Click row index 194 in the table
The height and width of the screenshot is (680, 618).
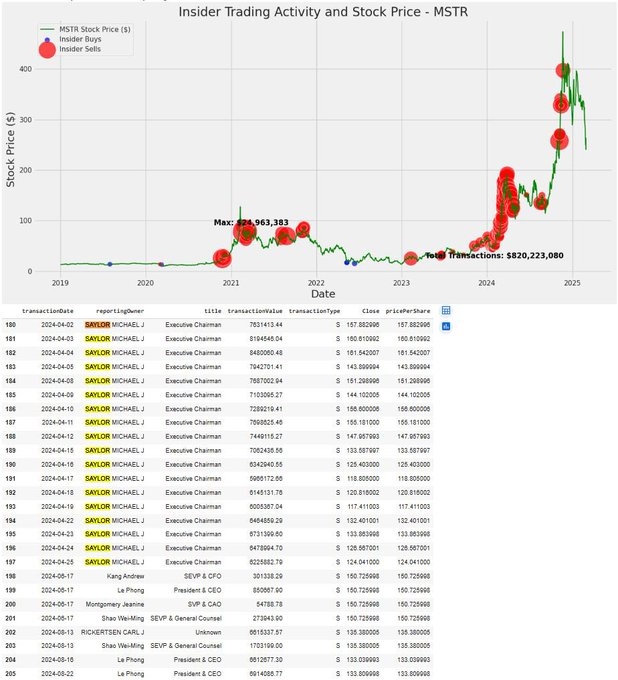pyautogui.click(x=10, y=520)
